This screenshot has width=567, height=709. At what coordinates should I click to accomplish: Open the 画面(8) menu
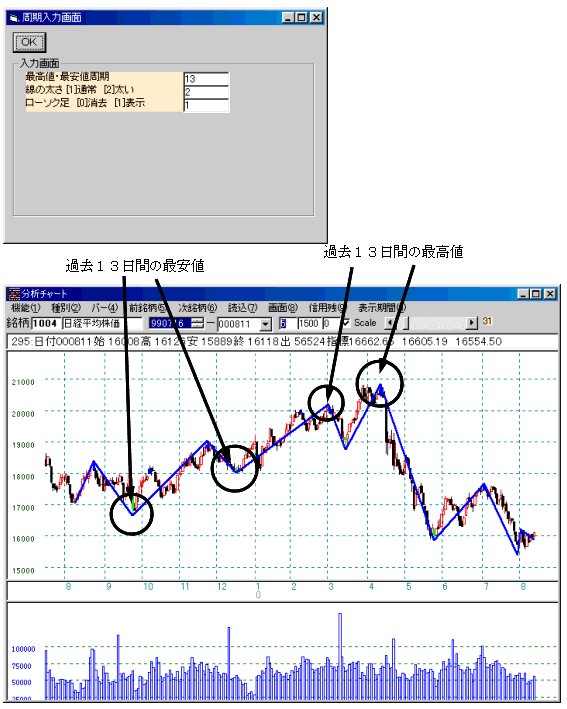point(283,308)
